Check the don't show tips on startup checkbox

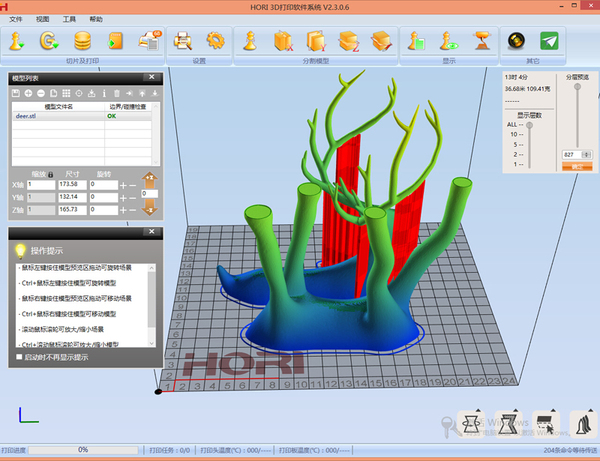click(x=19, y=357)
